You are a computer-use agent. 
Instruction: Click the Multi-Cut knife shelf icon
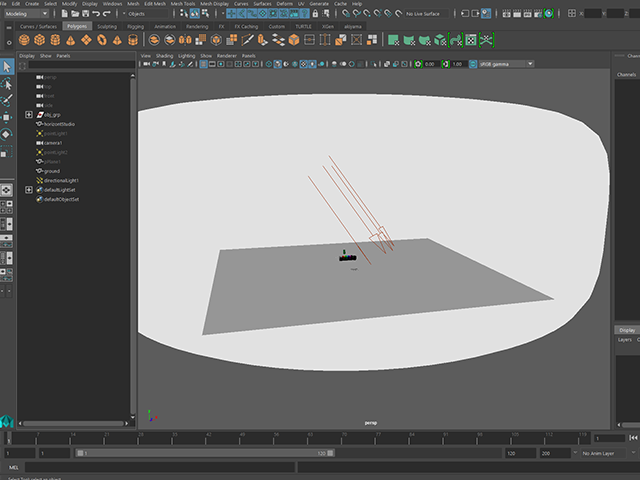(x=247, y=40)
